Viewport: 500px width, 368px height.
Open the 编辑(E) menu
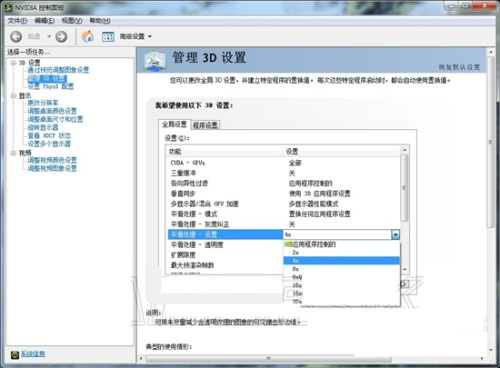44,21
